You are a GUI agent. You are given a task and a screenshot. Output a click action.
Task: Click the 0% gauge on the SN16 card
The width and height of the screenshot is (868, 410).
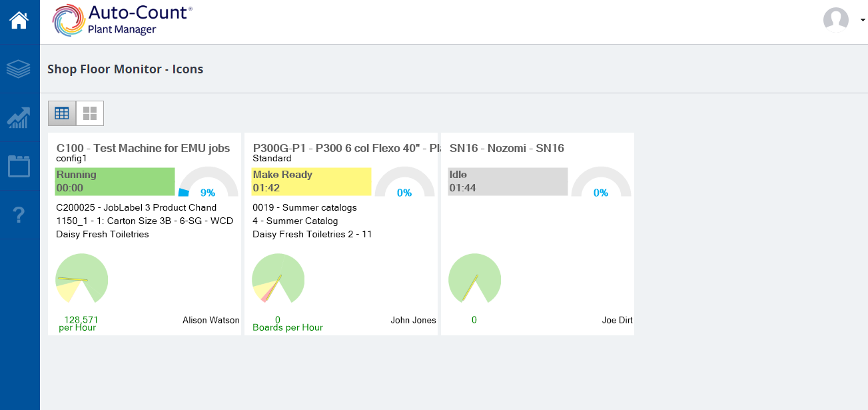pyautogui.click(x=602, y=187)
